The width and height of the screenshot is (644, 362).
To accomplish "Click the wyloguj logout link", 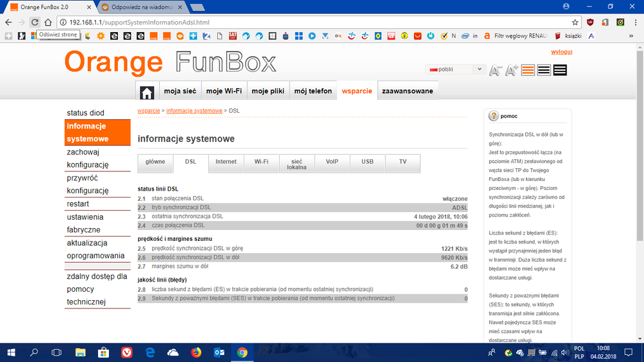I will click(x=561, y=52).
